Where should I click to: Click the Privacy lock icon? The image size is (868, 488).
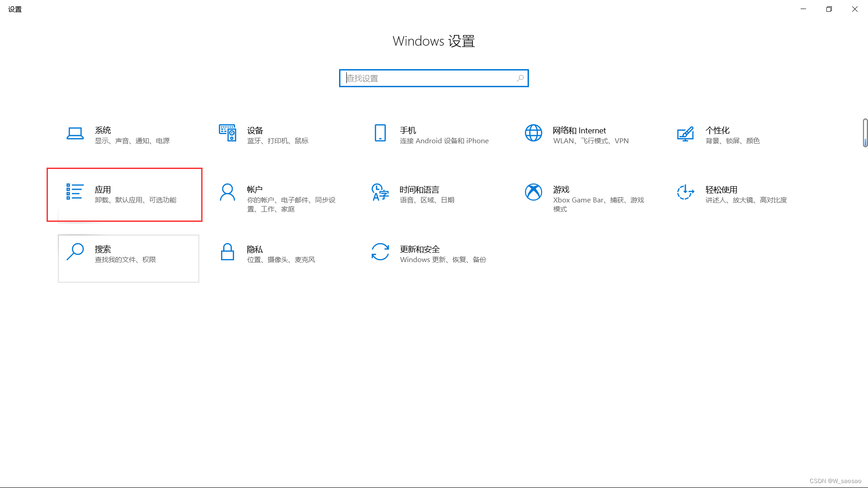(x=227, y=252)
